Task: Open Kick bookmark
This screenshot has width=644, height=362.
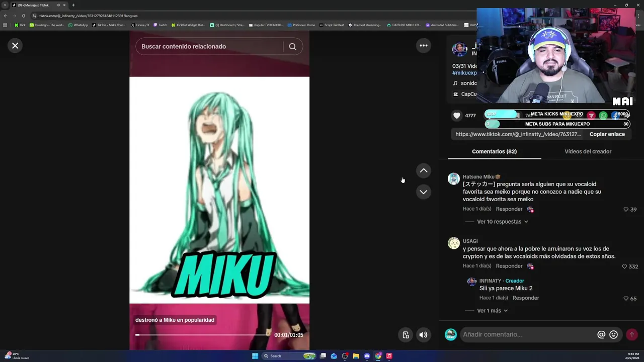Action: point(20,25)
